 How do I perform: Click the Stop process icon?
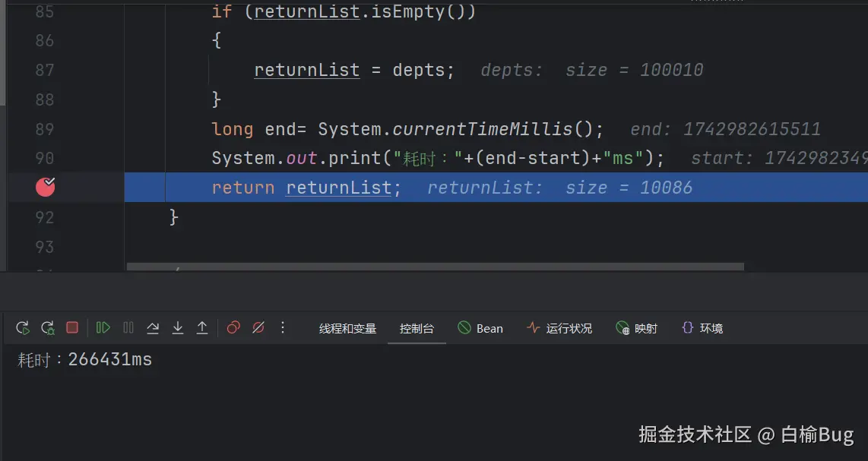(72, 327)
